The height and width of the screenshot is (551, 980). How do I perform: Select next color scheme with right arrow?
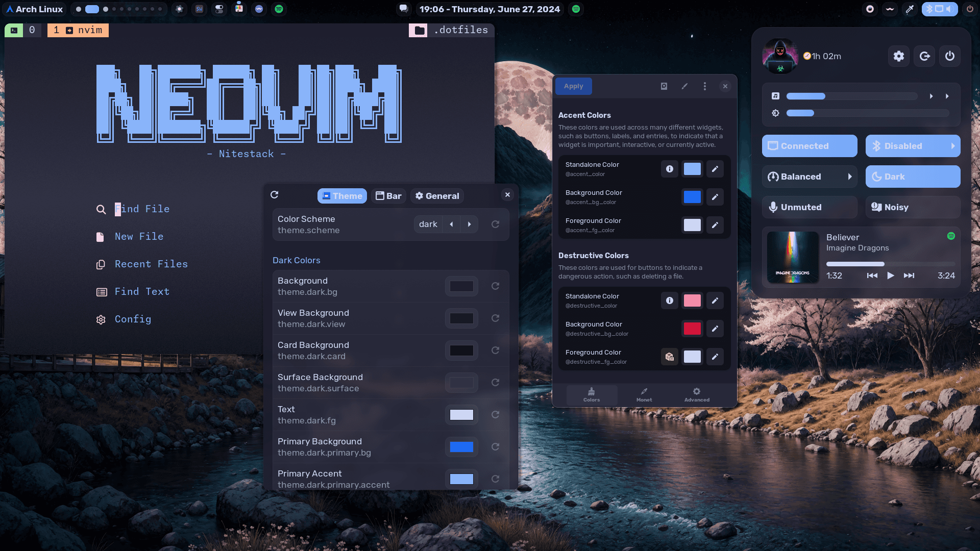tap(470, 224)
